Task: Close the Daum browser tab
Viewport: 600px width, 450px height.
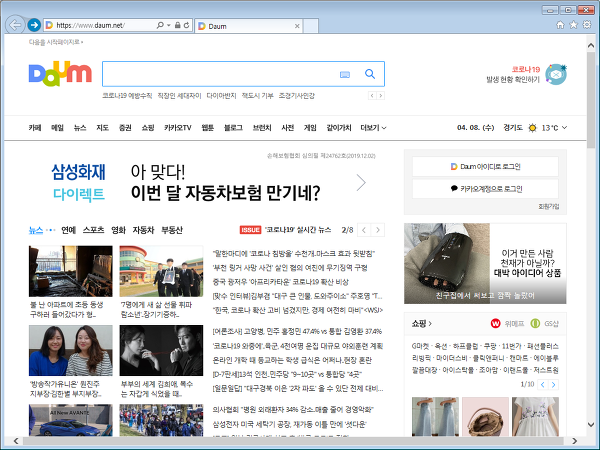Action: [297, 26]
